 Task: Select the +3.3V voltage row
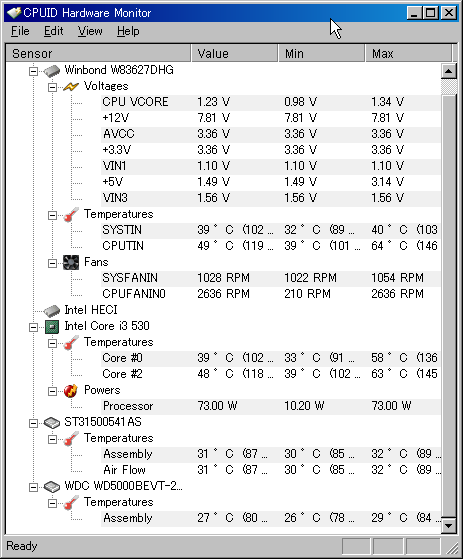[271, 150]
